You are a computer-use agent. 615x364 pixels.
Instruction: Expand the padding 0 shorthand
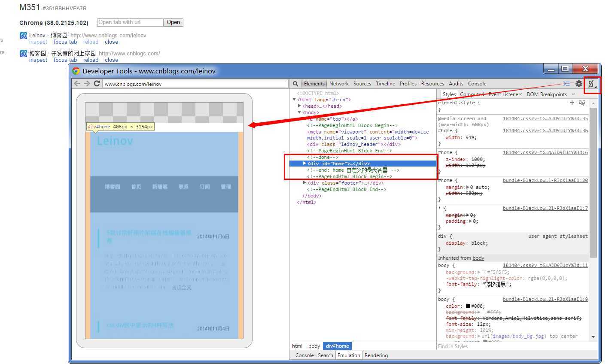(471, 221)
